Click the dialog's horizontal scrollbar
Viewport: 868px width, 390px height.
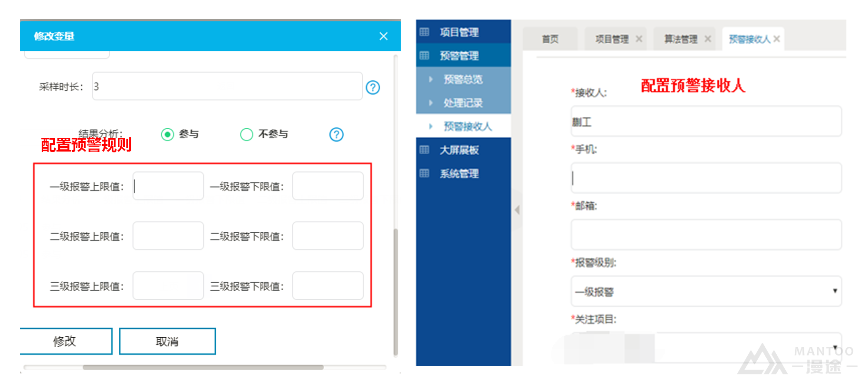pyautogui.click(x=203, y=367)
